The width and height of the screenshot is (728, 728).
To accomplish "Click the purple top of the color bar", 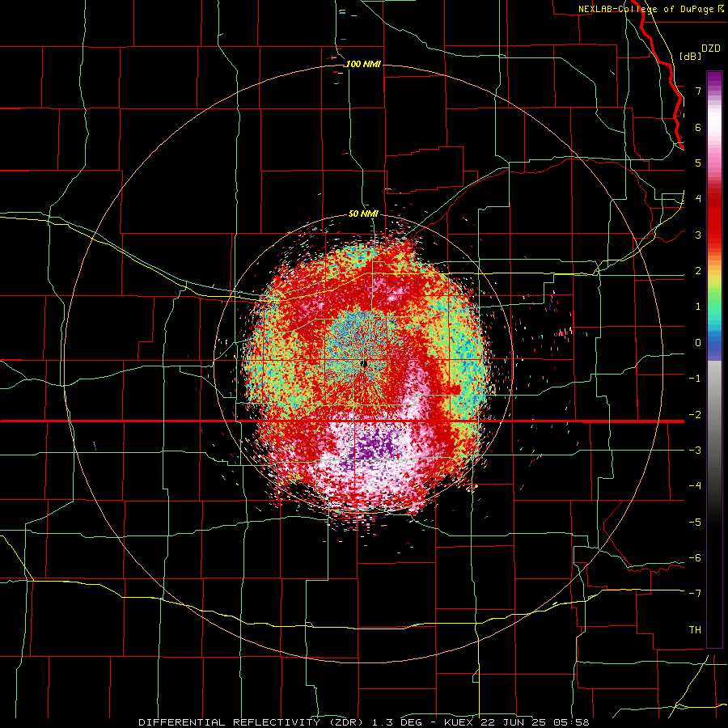I will click(x=714, y=78).
